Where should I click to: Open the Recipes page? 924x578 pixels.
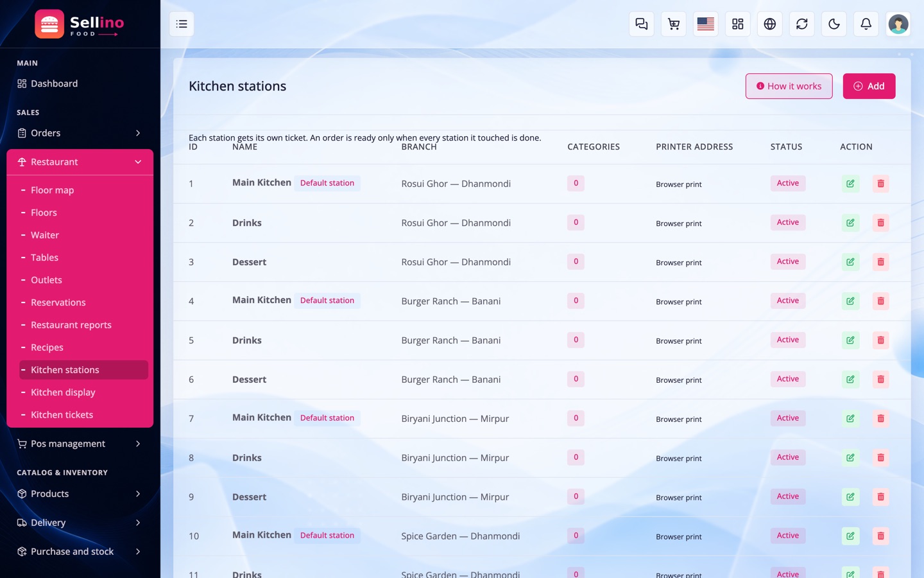click(x=83, y=347)
